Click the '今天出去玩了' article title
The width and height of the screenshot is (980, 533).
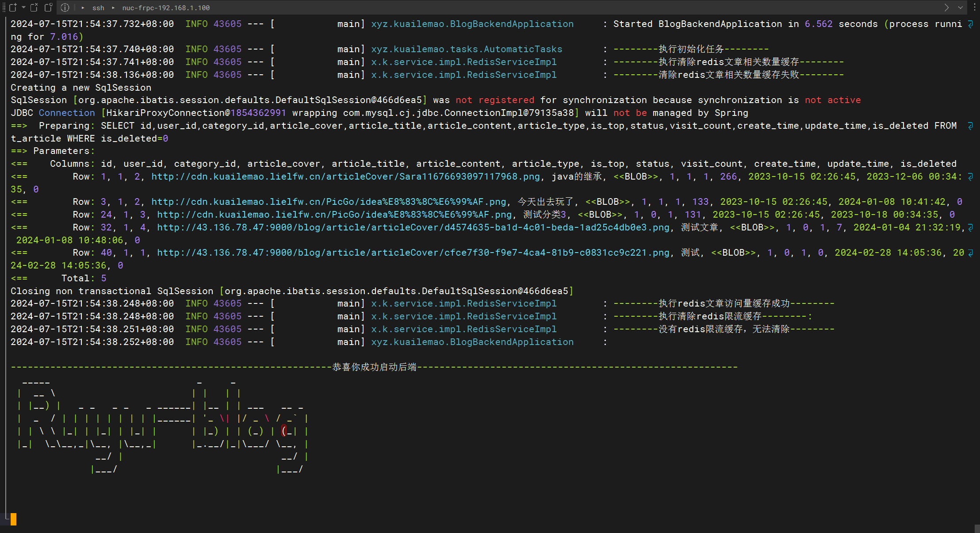click(x=546, y=202)
